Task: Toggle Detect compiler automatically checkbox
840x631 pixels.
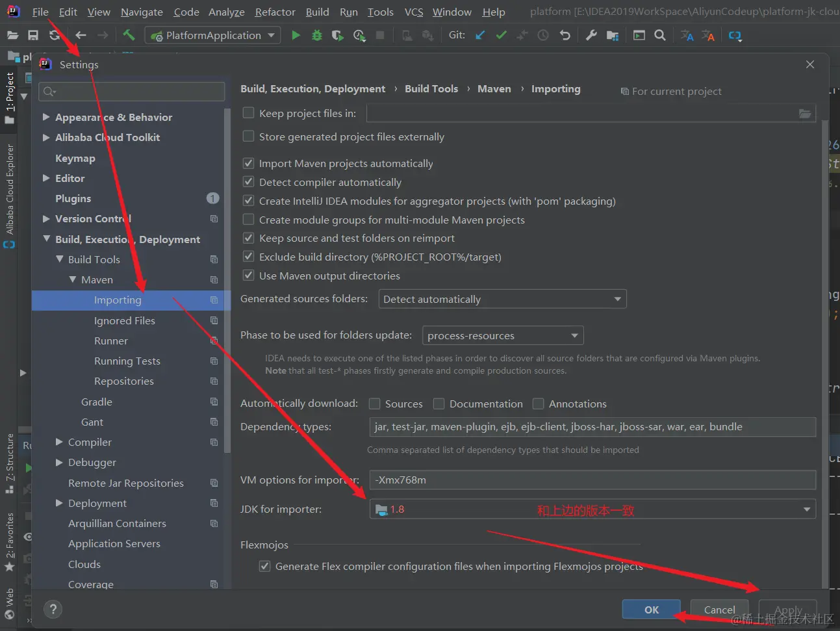Action: pos(248,182)
